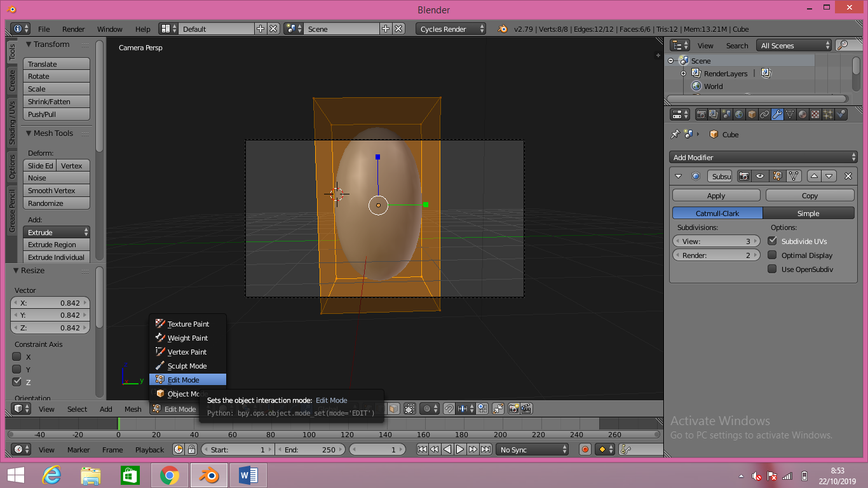Image resolution: width=868 pixels, height=488 pixels.
Task: Open the Cycles Render engine dropdown
Action: tap(451, 29)
